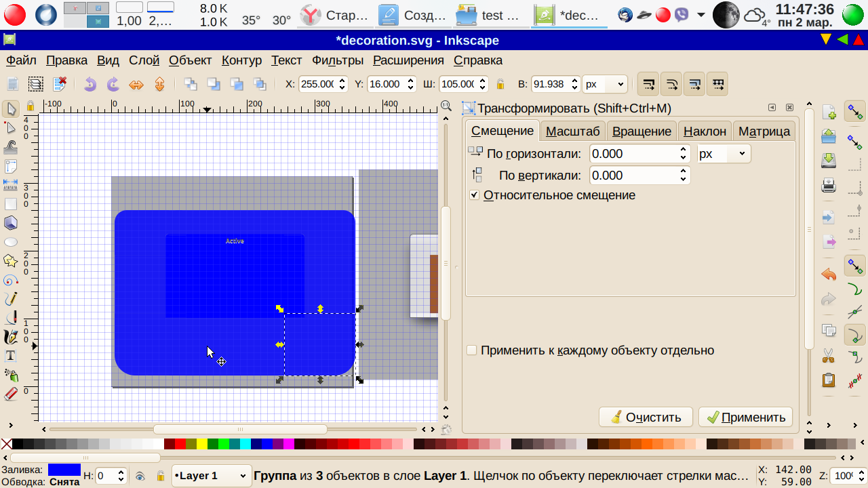Select the Zoom tool in toolbox
868x488 pixels.
11,166
